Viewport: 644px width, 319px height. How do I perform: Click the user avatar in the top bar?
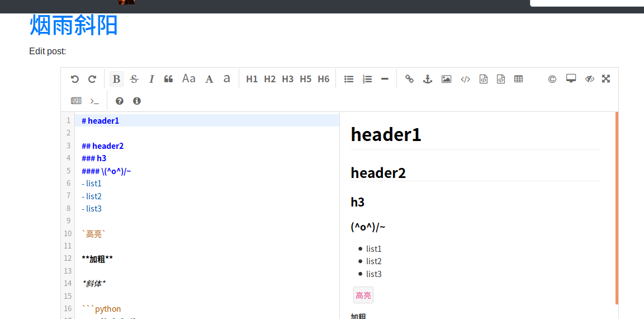click(x=126, y=2)
